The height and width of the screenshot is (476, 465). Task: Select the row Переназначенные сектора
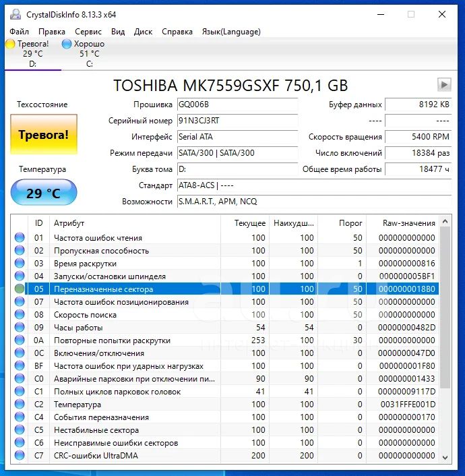pos(225,289)
